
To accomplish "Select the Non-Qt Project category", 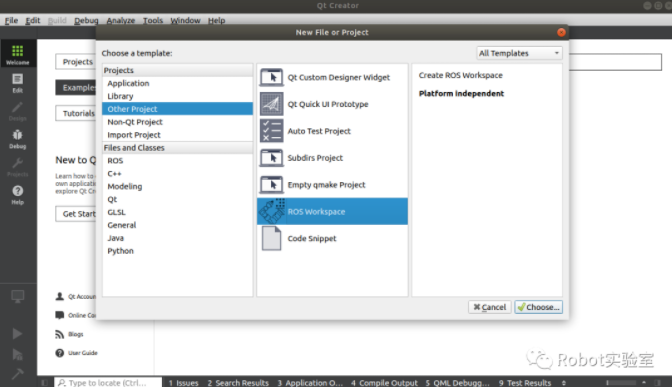I will [x=177, y=122].
